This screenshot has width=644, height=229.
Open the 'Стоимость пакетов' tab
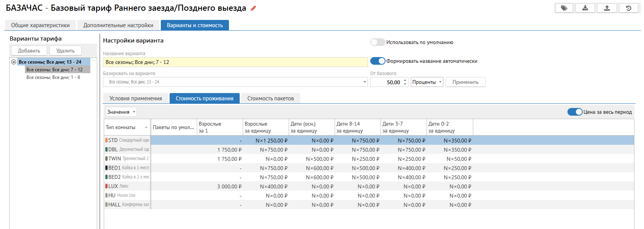(270, 98)
